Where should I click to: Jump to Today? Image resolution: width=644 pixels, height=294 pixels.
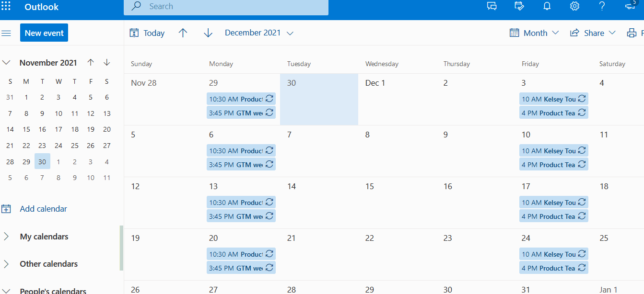click(x=147, y=33)
